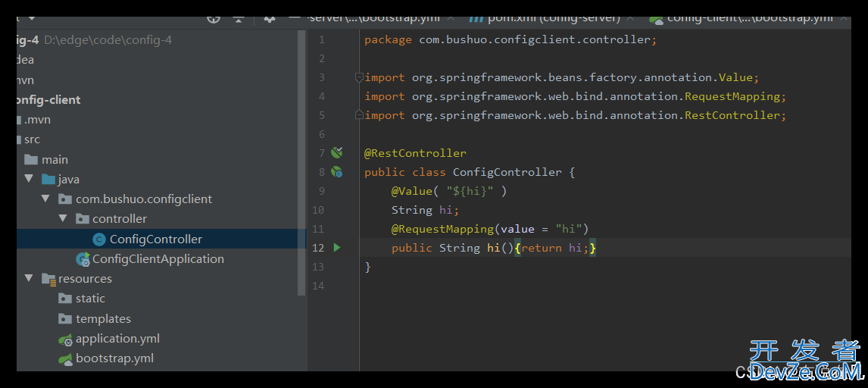Click the blue java source folder icon
Image resolution: width=868 pixels, height=388 pixels.
pyautogui.click(x=48, y=180)
